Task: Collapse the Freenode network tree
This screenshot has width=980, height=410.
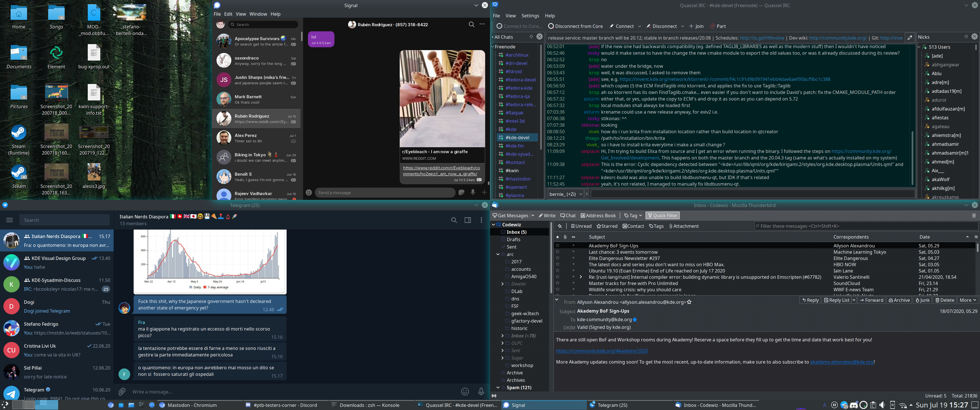Action: (493, 47)
